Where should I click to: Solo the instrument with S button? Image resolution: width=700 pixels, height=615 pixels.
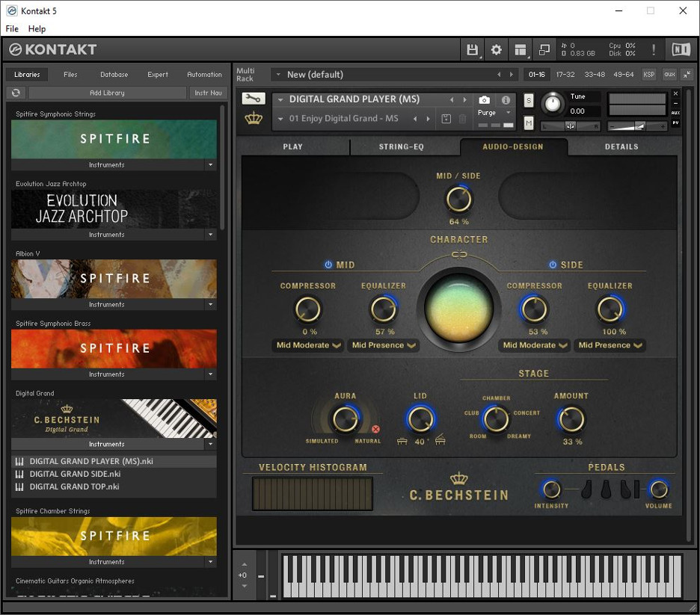tap(529, 100)
